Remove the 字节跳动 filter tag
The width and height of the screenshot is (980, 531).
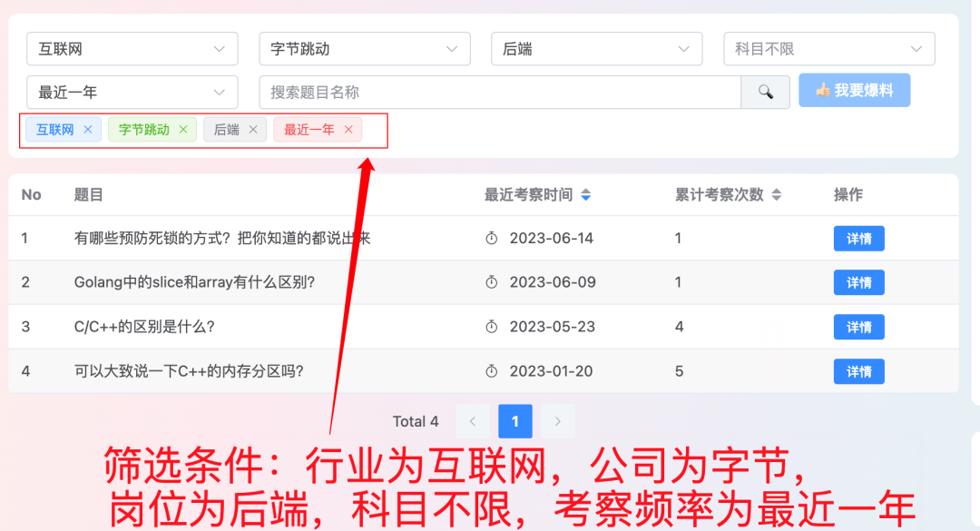click(183, 129)
